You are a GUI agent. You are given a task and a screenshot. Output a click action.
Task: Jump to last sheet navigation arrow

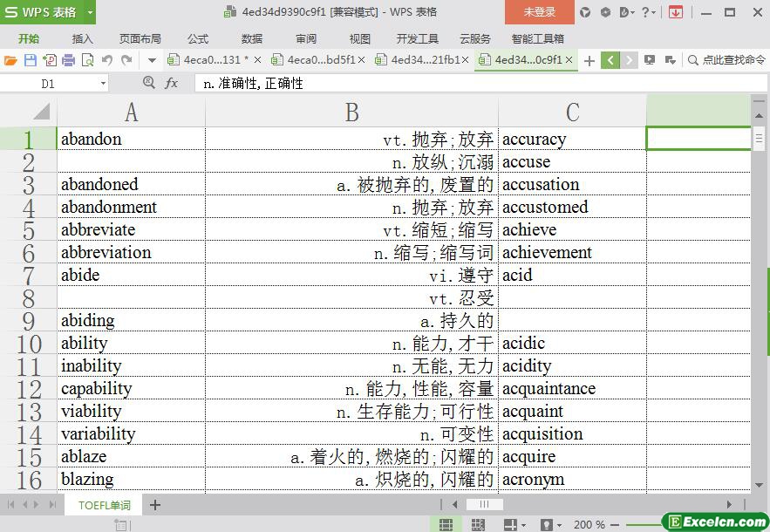click(x=52, y=504)
